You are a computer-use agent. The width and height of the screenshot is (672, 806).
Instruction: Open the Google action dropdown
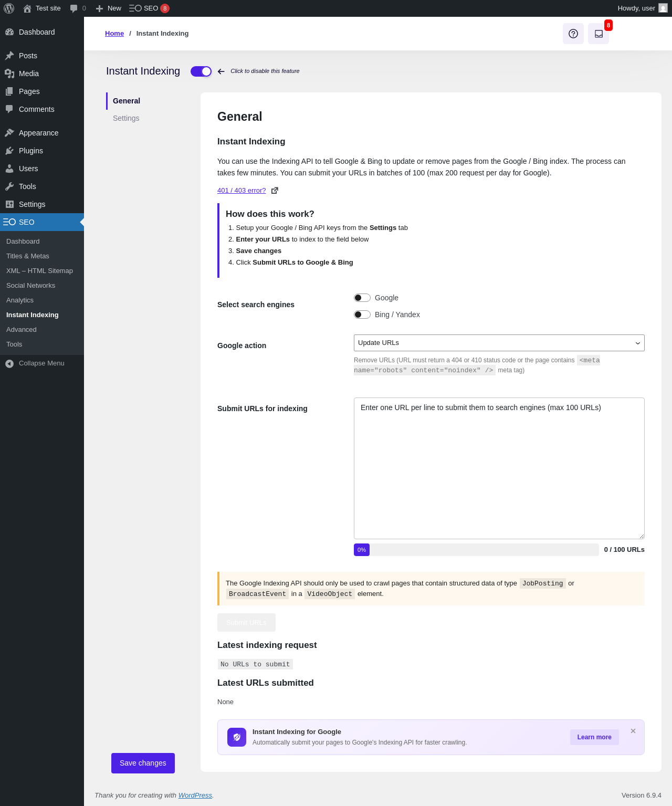[x=499, y=343]
